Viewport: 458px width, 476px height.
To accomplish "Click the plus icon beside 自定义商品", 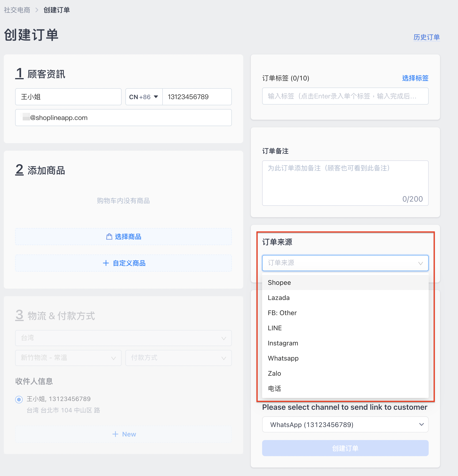I will (106, 263).
